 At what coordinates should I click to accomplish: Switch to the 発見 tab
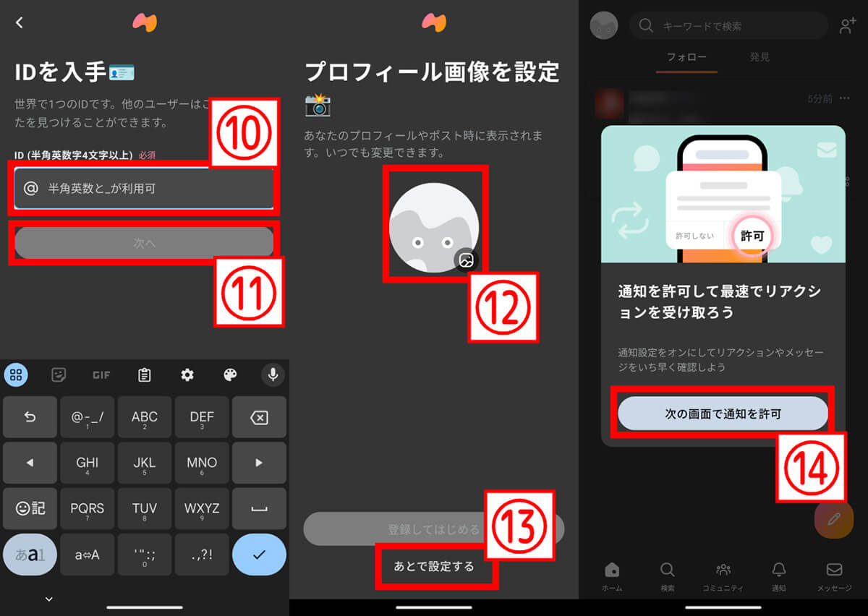(759, 57)
